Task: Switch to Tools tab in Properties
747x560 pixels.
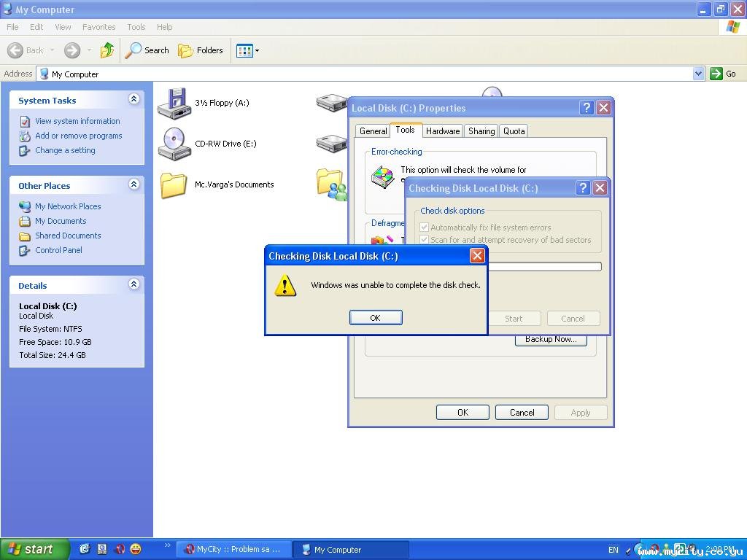Action: pos(406,130)
